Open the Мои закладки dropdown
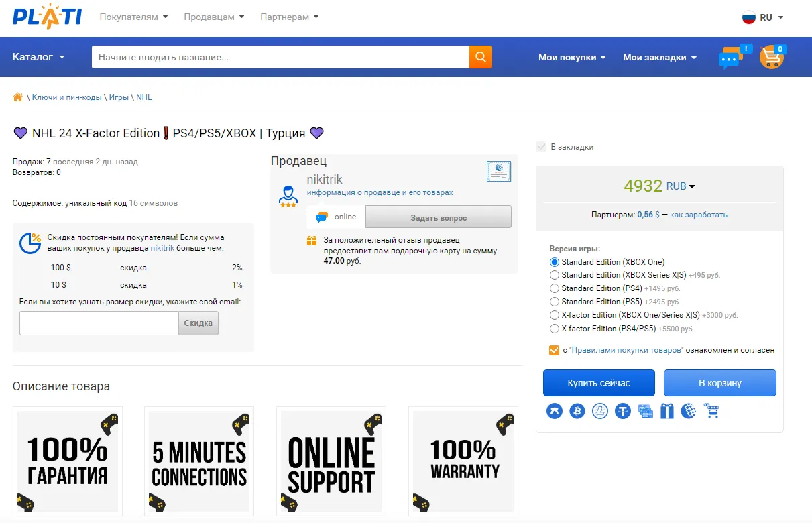Screen dimensions: 812x523 [660, 58]
